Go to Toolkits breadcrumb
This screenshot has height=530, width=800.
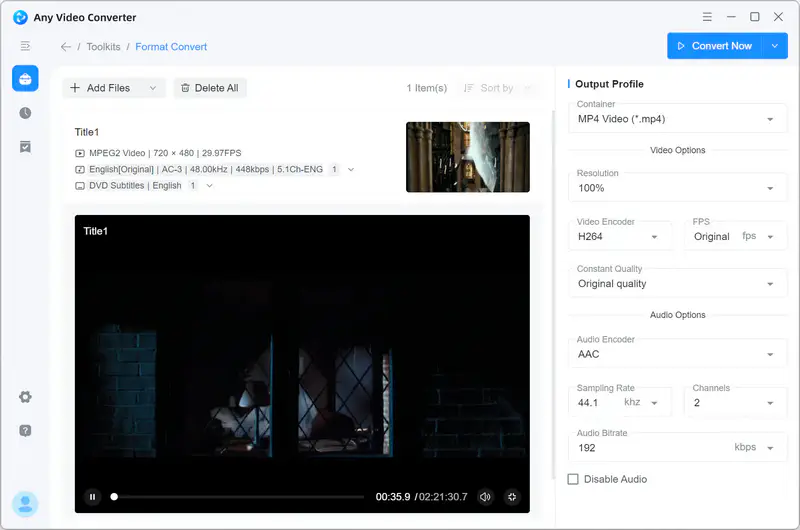click(x=104, y=47)
